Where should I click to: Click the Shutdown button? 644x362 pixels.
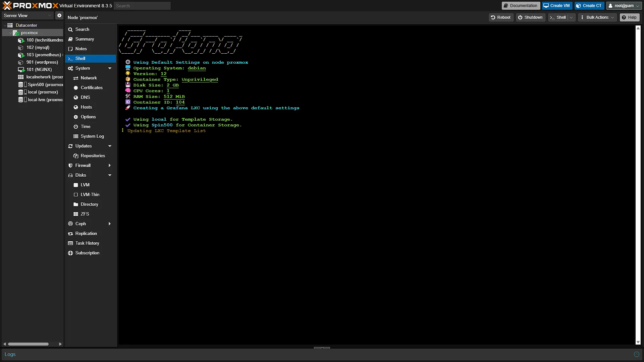pos(530,17)
